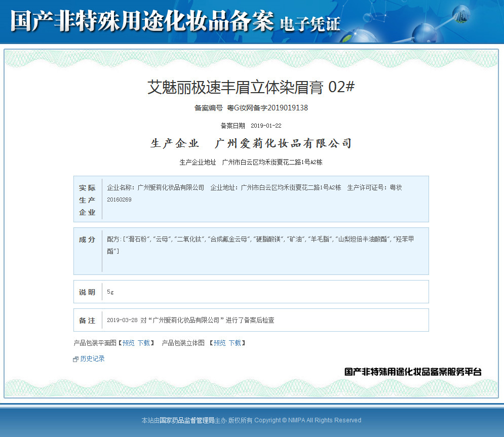Click remark dated 2019-03-28
This screenshot has height=437, width=504.
190,320
